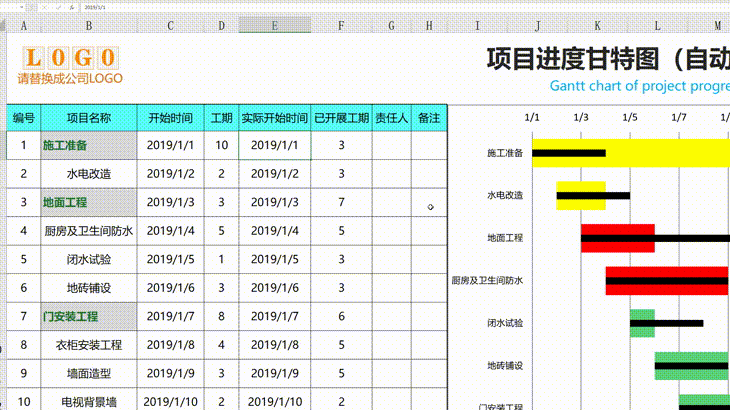The width and height of the screenshot is (730, 410).
Task: Select the 责任人 header cell
Action: (391, 118)
